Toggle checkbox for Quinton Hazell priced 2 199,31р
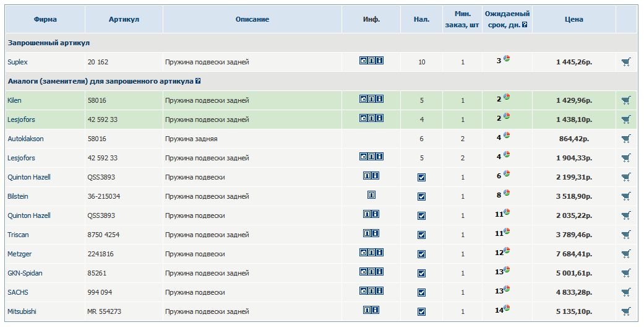Viewport: 644px width, 330px height. (421, 178)
